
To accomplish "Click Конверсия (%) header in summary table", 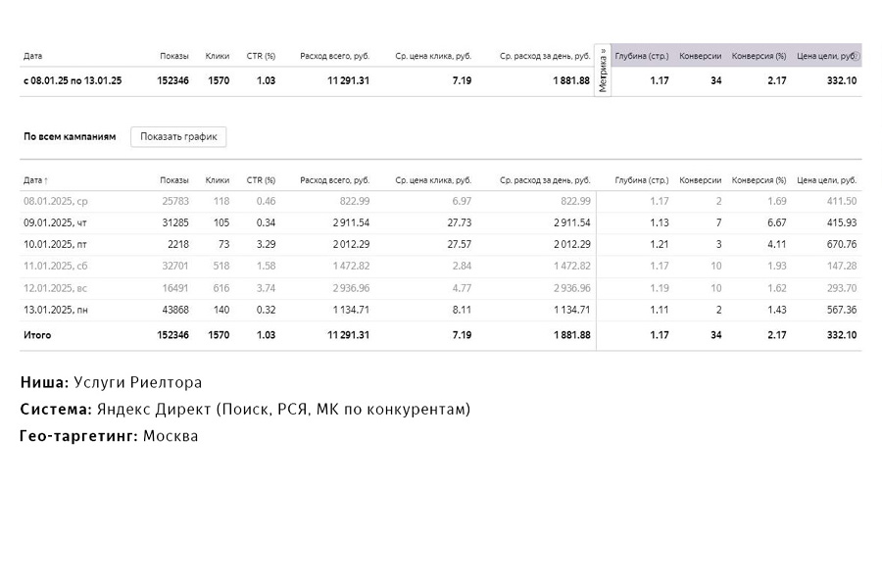I will pyautogui.click(x=759, y=56).
